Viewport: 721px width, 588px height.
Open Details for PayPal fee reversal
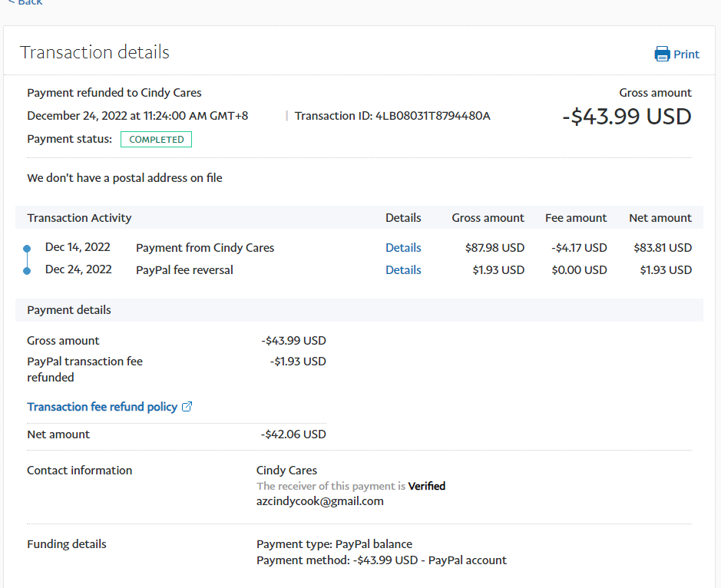click(403, 270)
